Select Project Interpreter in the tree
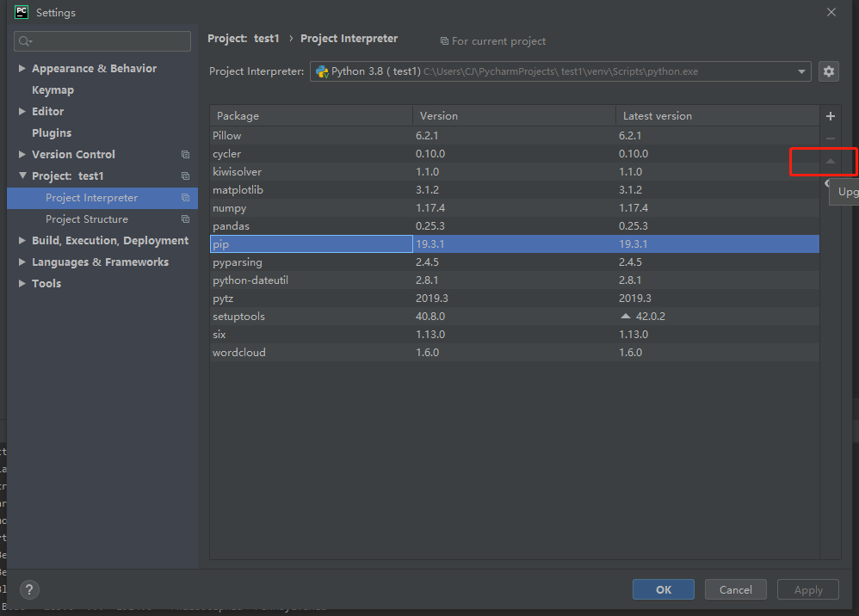Screen dimensions: 859x616 (102, 198)
